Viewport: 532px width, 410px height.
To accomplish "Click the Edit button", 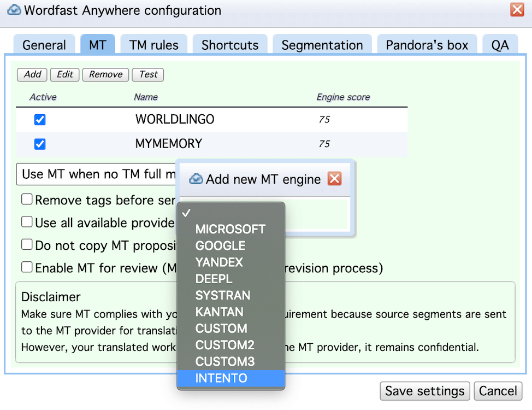I will click(x=65, y=74).
